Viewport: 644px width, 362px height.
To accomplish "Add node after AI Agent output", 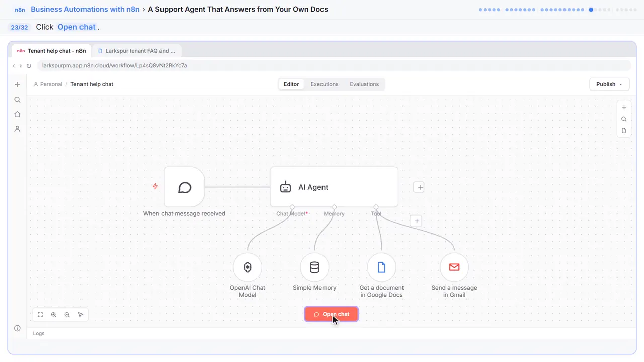I will (x=419, y=187).
